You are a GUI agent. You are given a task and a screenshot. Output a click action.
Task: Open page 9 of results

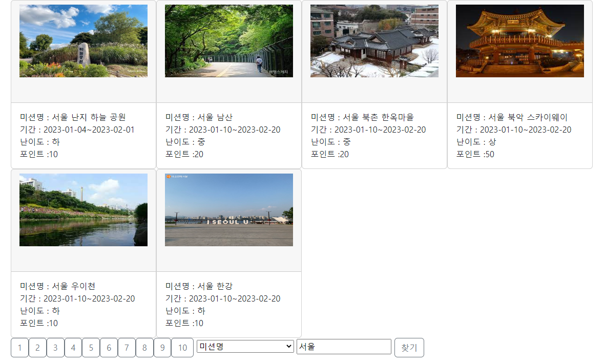pos(162,348)
